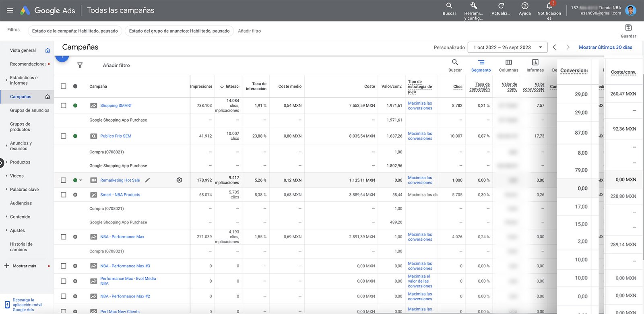Open Remarketing Hot Sale settings gear
The height and width of the screenshot is (314, 644).
click(x=180, y=180)
